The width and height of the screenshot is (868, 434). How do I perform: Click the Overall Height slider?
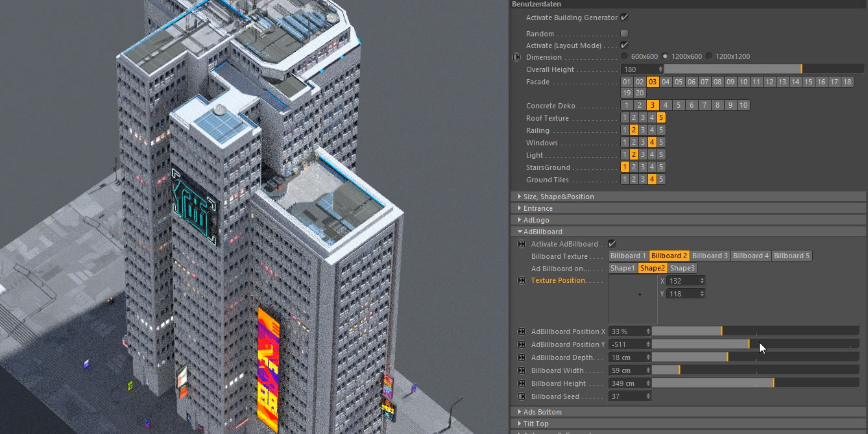click(x=764, y=69)
